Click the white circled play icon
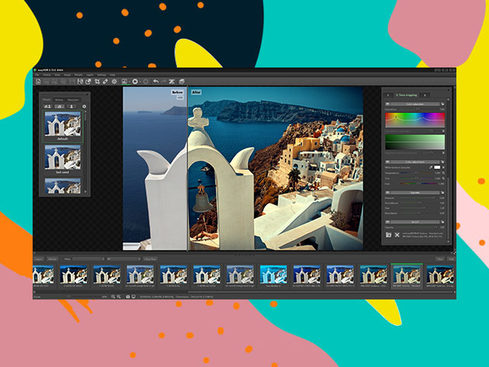This screenshot has width=489, height=367. [x=135, y=81]
